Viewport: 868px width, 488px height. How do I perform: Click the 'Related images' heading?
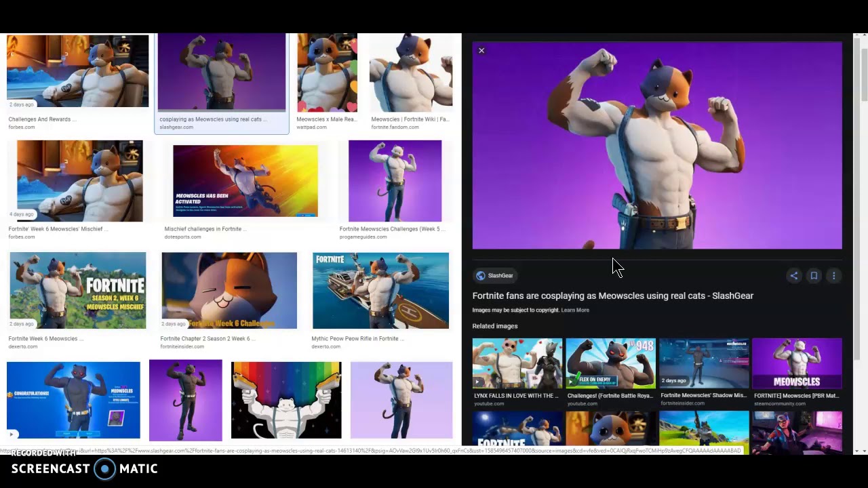pyautogui.click(x=495, y=326)
